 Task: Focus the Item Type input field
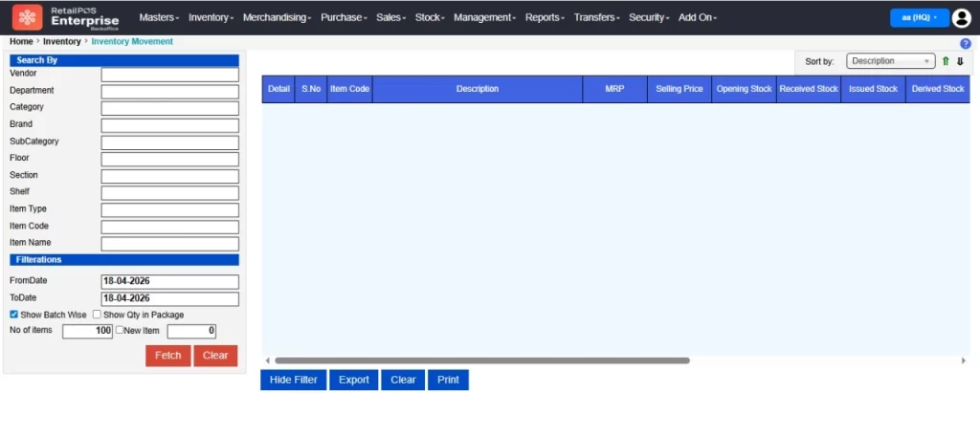tap(170, 209)
